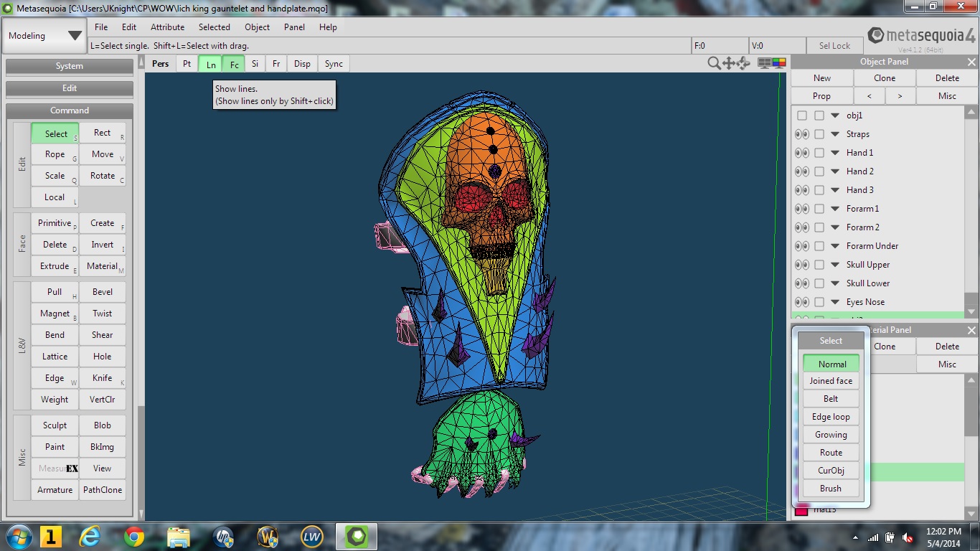Open Internet Explorer from the taskbar
Screen dimensions: 980x551
click(x=90, y=536)
